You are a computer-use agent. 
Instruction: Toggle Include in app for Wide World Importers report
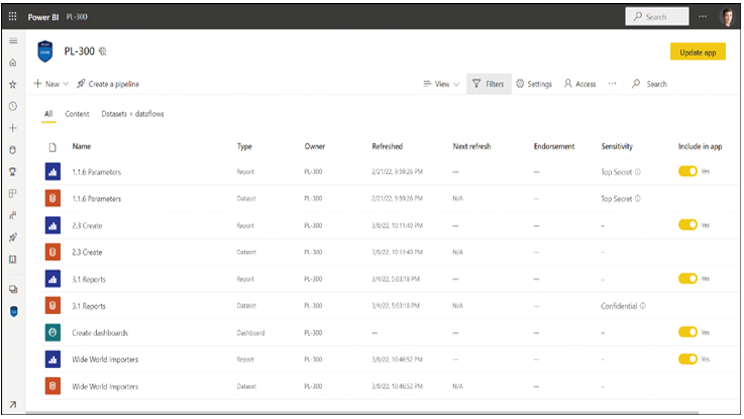click(x=688, y=359)
